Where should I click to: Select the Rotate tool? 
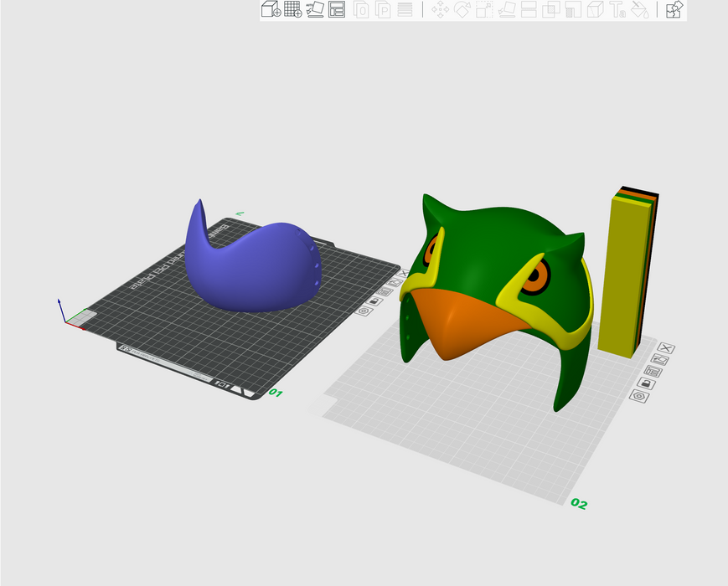click(462, 10)
